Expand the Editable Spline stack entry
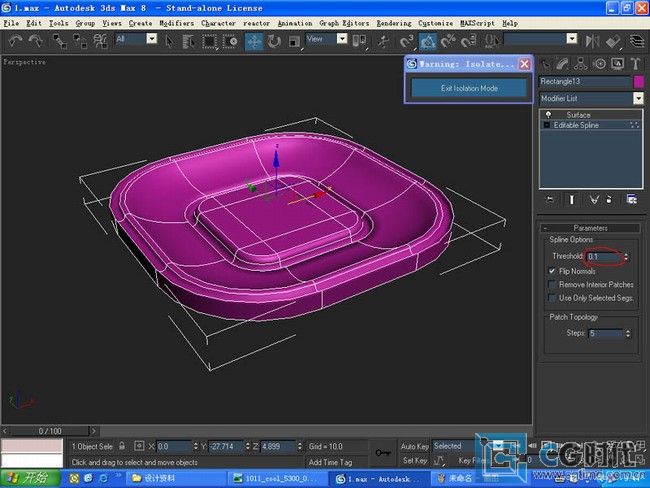This screenshot has height=488, width=650. (547, 125)
